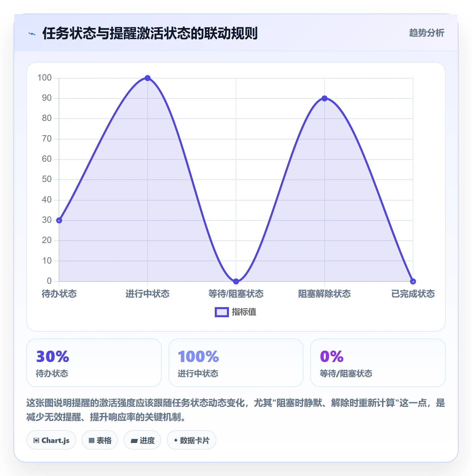The width and height of the screenshot is (472, 476).
Task: Click the data point for 进行中状态
Action: pos(147,78)
